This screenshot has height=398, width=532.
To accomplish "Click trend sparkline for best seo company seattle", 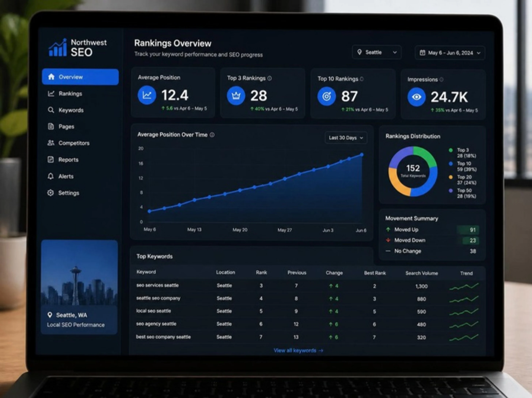I will click(x=464, y=338).
